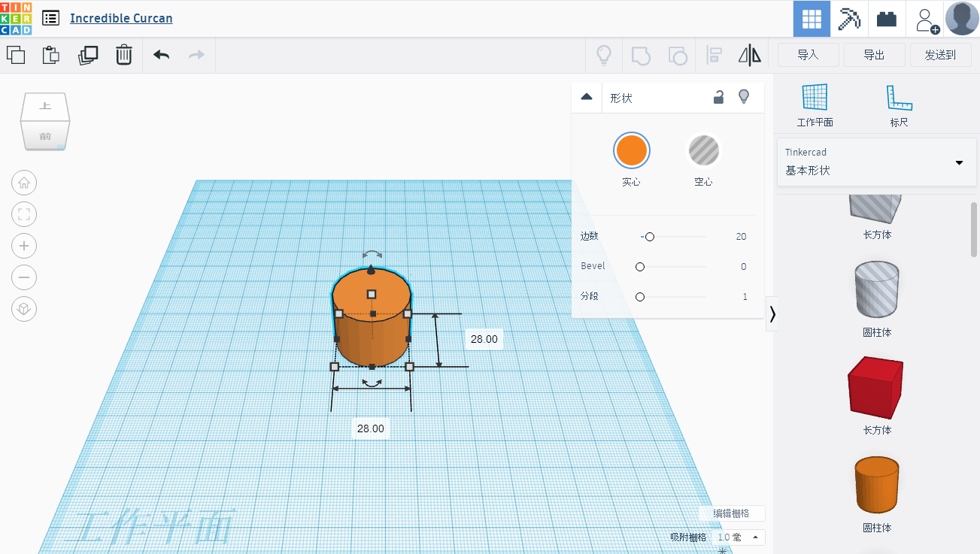
Task: Click Home view icon
Action: coord(24,183)
